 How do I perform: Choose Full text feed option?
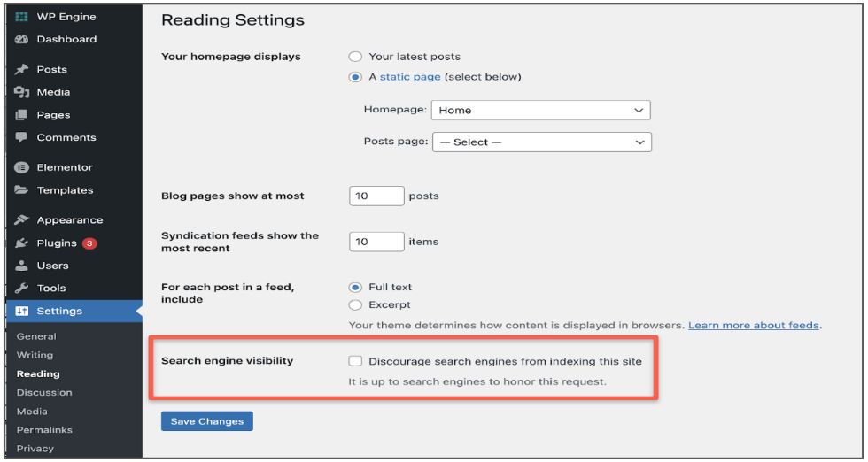[355, 287]
